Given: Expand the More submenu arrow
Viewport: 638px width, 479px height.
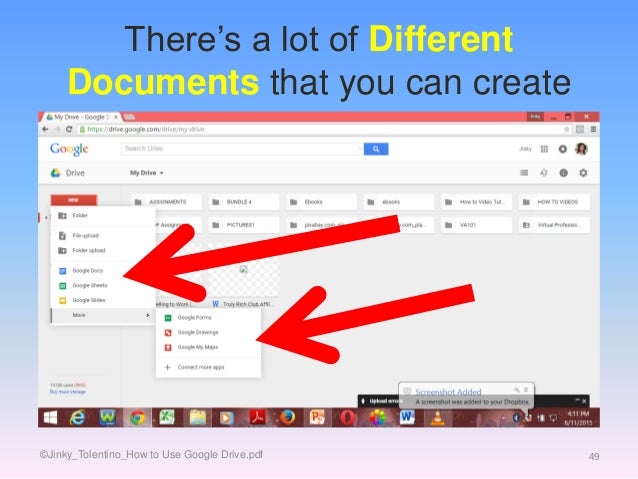Looking at the screenshot, I should [147, 315].
